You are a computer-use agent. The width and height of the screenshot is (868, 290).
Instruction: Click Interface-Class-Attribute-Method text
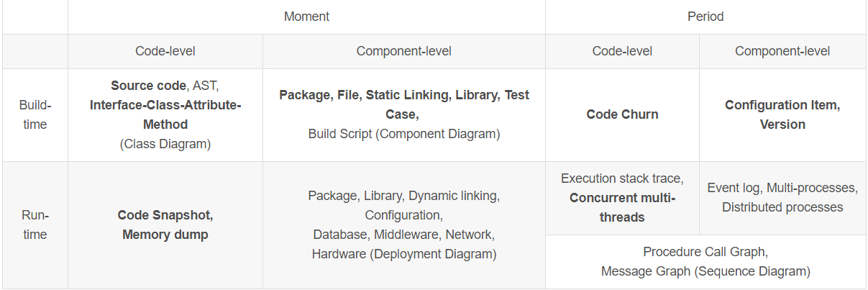pyautogui.click(x=165, y=114)
